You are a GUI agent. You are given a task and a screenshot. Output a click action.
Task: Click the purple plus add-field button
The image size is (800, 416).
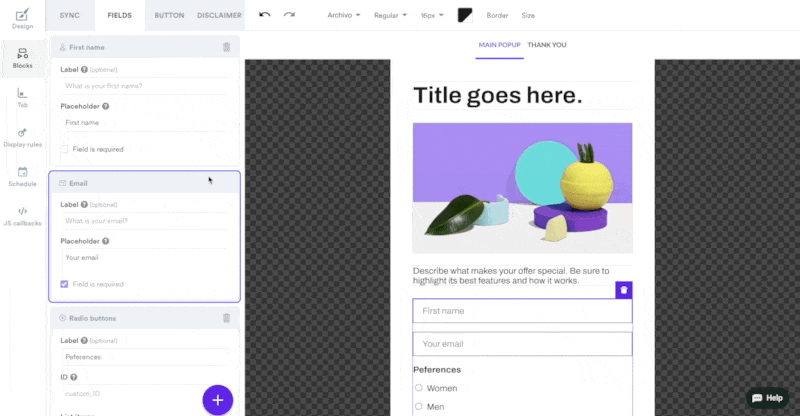218,400
